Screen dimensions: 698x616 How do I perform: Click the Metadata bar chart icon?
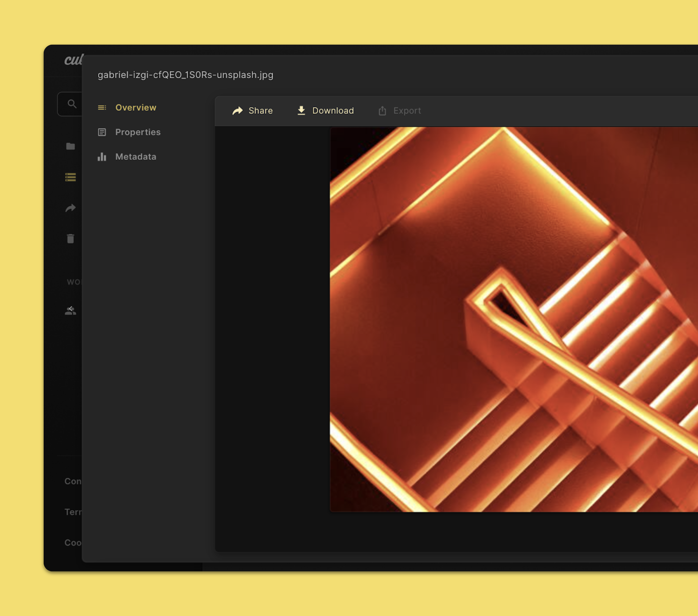pos(102,157)
